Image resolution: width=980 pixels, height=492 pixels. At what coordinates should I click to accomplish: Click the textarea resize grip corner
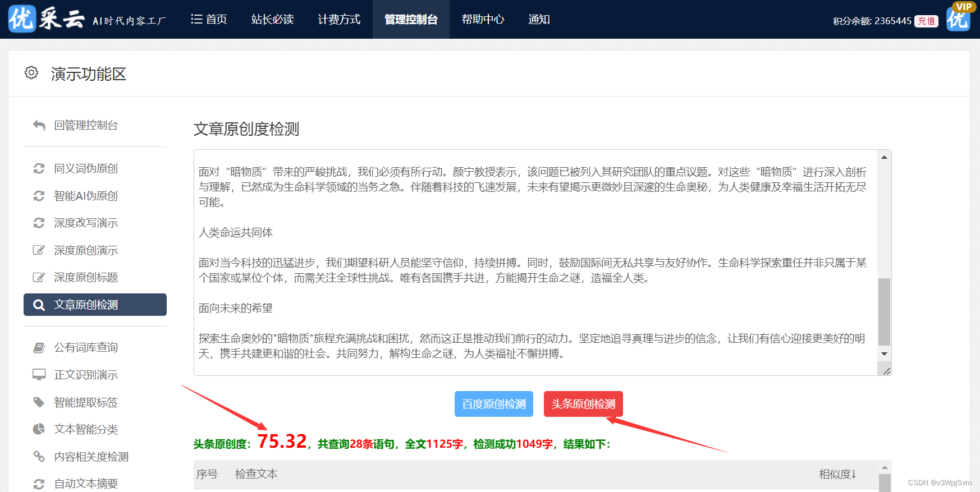(886, 371)
